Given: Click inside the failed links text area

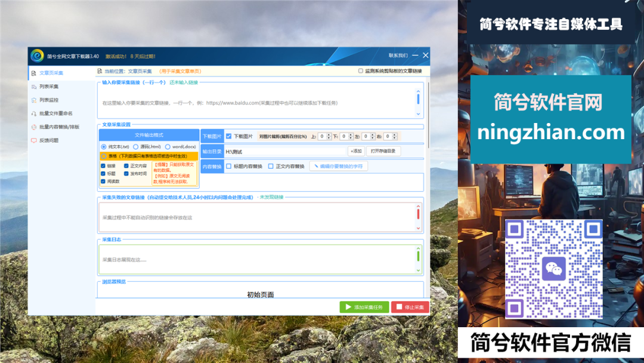Looking at the screenshot, I should pos(258,217).
